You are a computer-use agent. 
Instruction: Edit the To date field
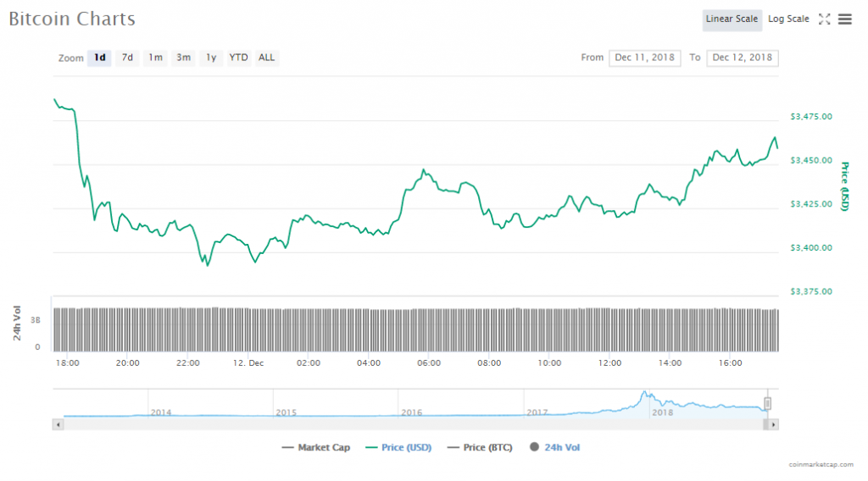(743, 58)
